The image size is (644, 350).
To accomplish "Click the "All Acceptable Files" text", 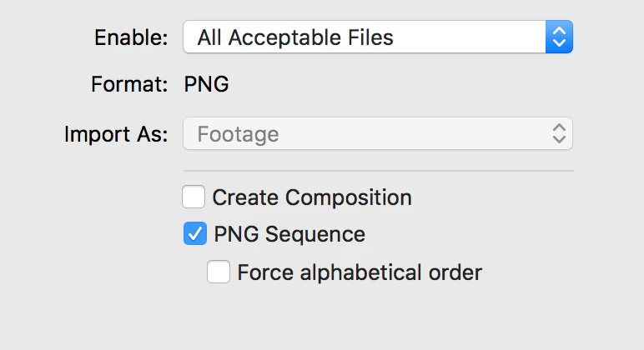I will (x=295, y=37).
